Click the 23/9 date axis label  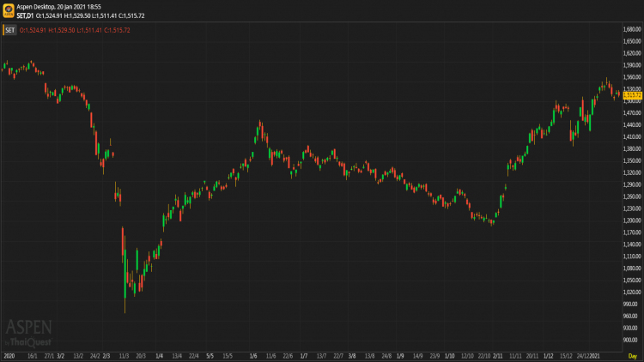pyautogui.click(x=434, y=356)
